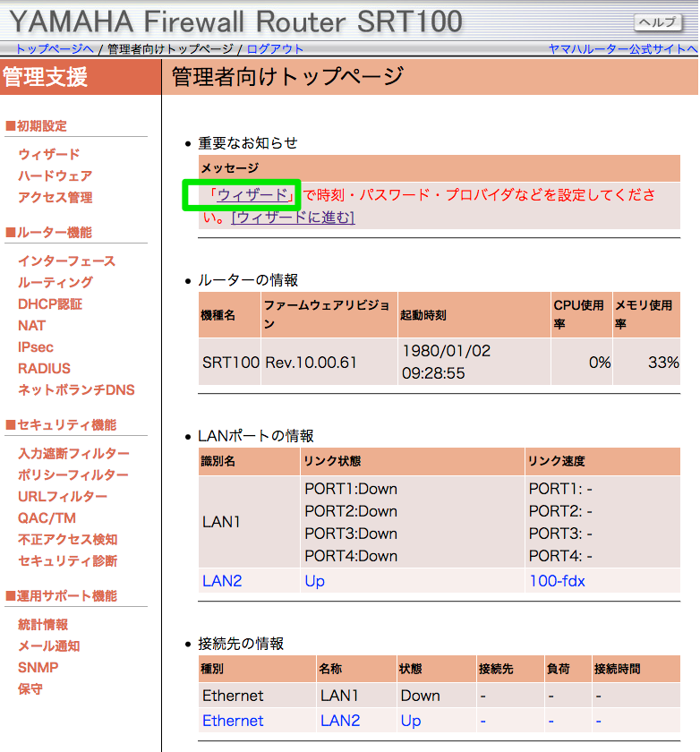Screen dimensions: 700x752
Task: Select RADIUS in the sidebar
Action: [44, 368]
